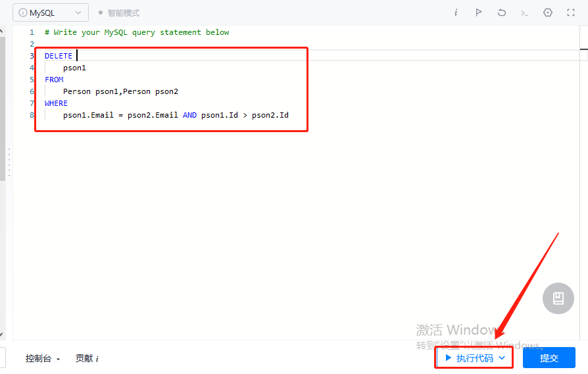588x374 pixels.
Task: Open the terminal prompt icon
Action: click(524, 12)
